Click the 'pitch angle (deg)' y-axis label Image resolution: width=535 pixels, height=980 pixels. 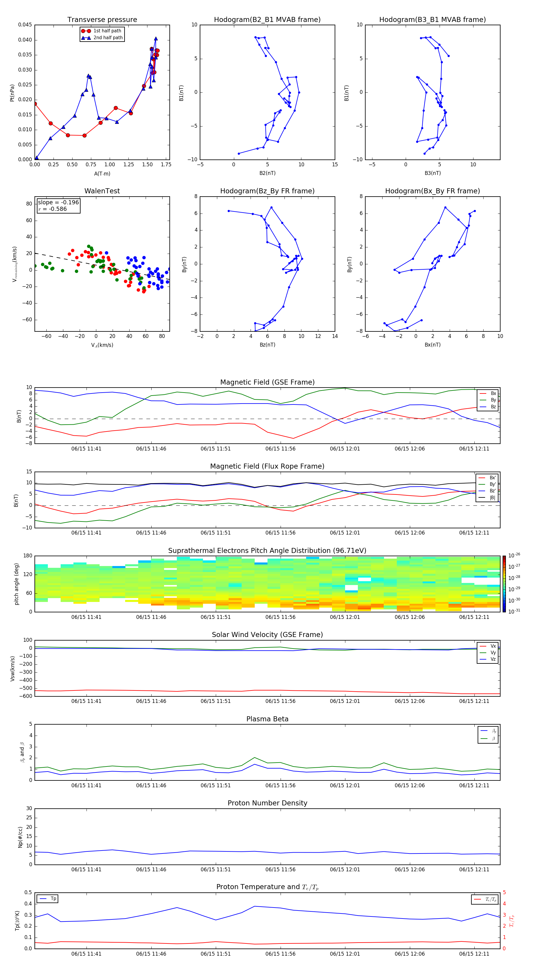[16, 584]
